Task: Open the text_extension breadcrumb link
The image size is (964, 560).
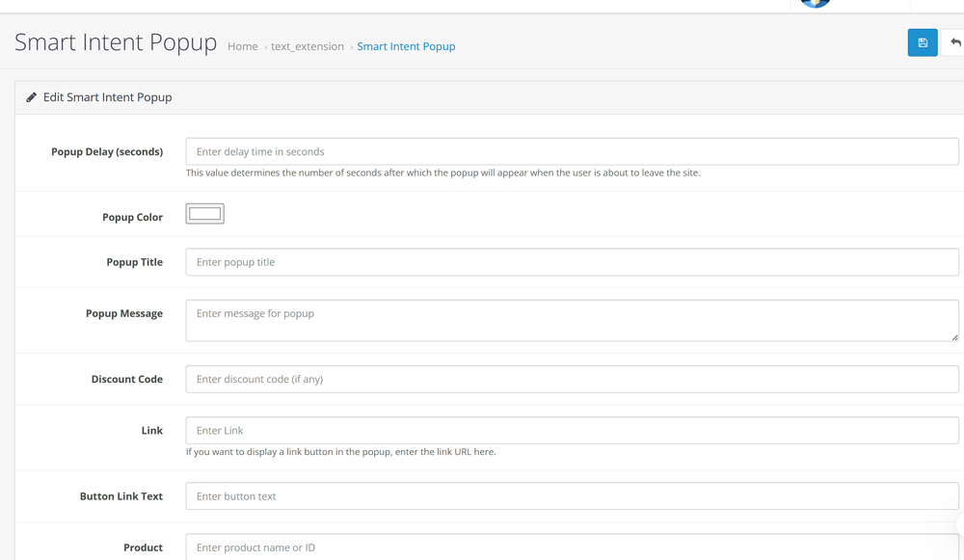Action: (x=307, y=46)
